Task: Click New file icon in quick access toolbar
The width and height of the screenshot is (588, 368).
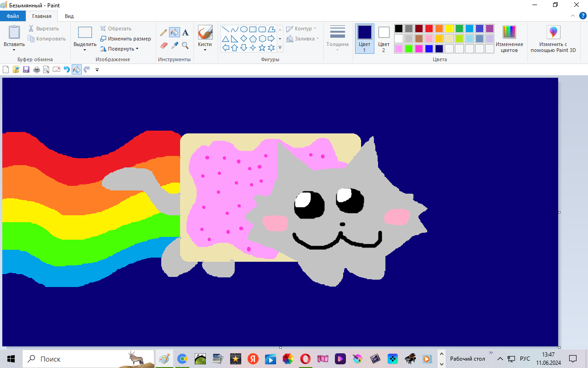Action: 6,69
